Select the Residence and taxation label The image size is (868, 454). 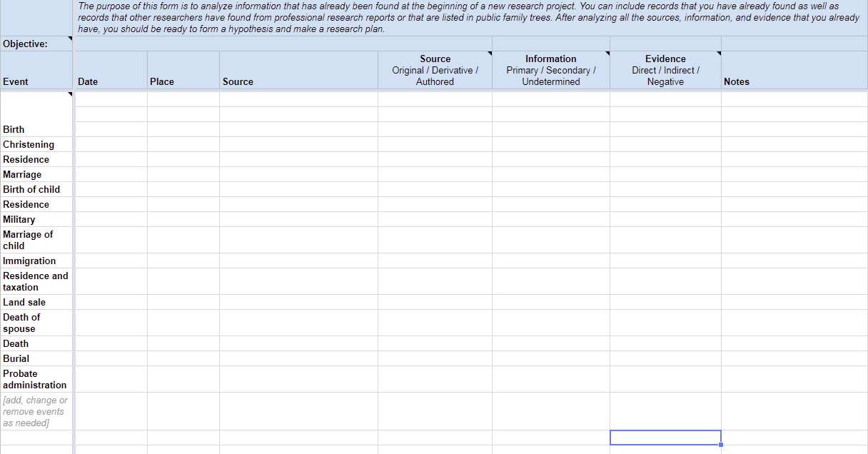[36, 281]
